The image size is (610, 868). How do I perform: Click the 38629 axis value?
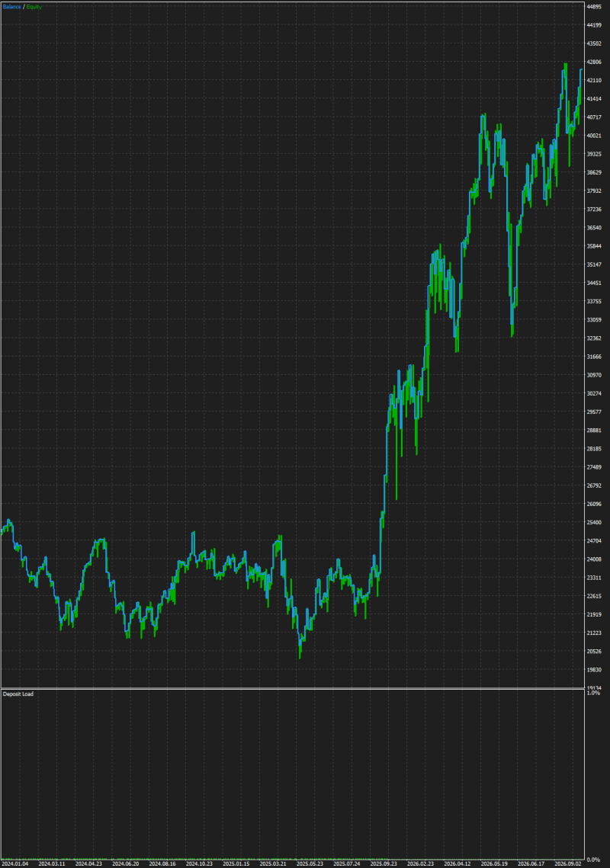[x=594, y=172]
